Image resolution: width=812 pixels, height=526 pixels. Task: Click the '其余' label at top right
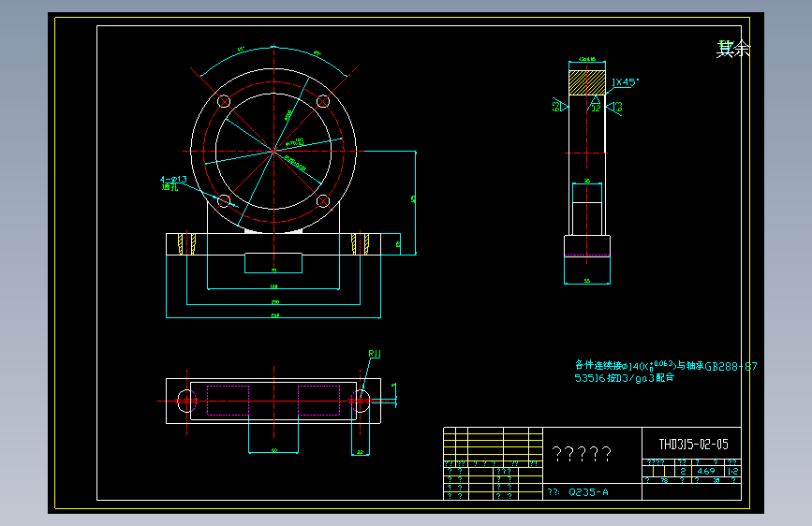pos(733,49)
